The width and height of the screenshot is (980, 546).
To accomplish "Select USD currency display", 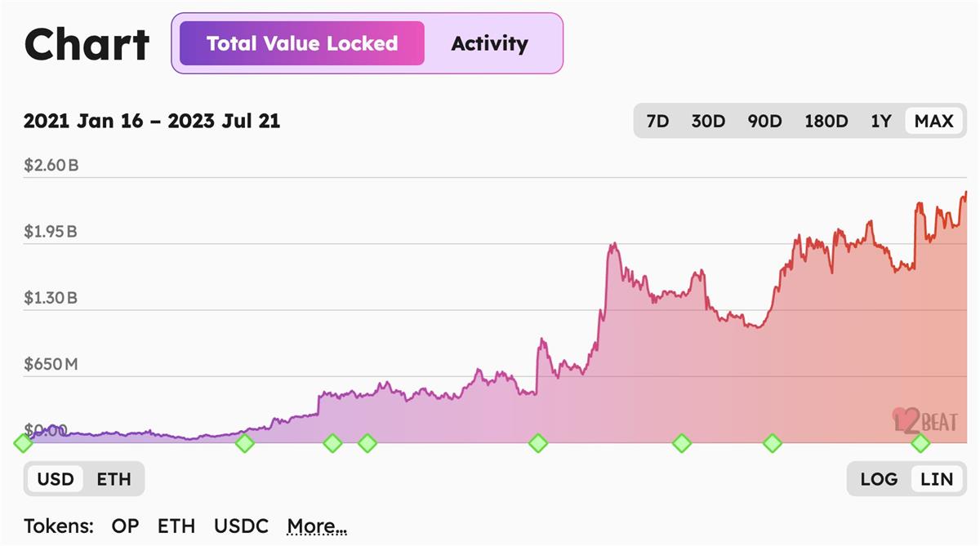I will [x=56, y=479].
